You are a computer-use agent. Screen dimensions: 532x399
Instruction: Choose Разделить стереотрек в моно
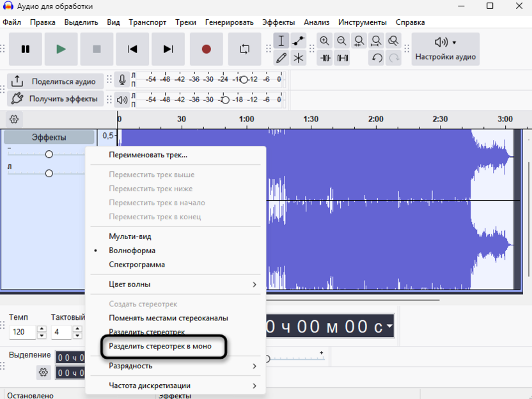coord(175,346)
